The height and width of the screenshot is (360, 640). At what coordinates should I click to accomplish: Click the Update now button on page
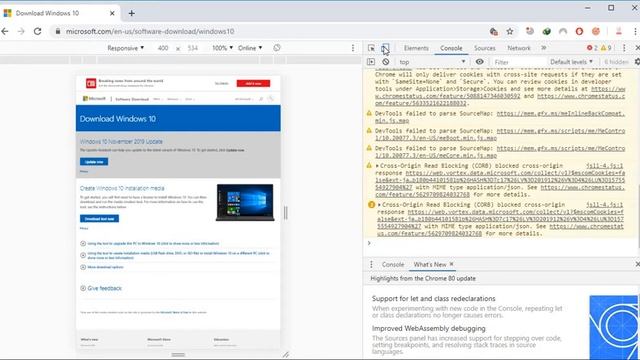[x=94, y=162]
